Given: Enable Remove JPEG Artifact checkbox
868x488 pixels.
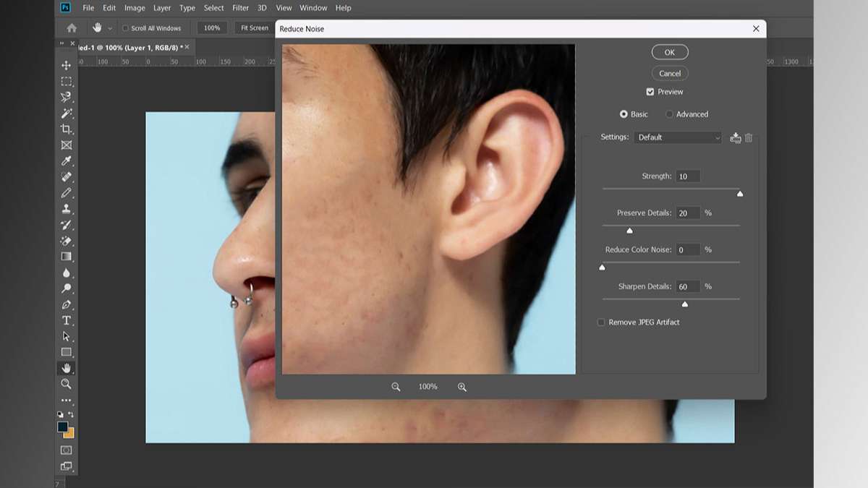Looking at the screenshot, I should (601, 322).
